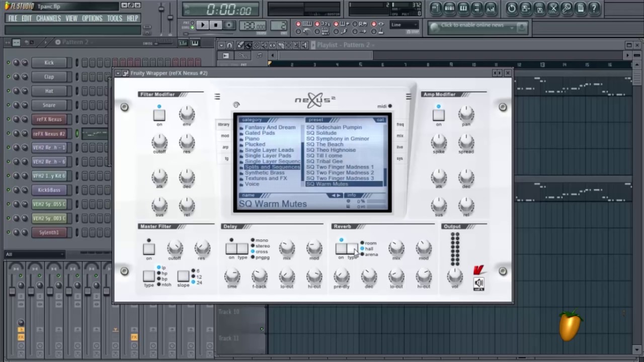Click the Delay type button
This screenshot has height=362, width=644.
click(x=243, y=248)
